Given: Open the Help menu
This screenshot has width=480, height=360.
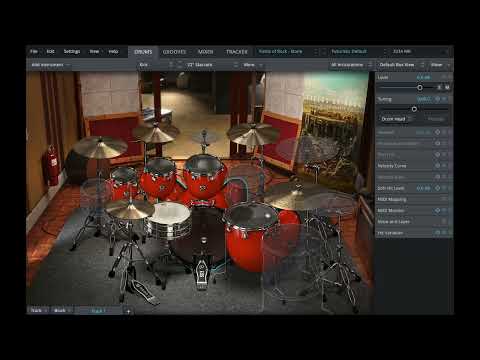Looking at the screenshot, I should coord(113,51).
